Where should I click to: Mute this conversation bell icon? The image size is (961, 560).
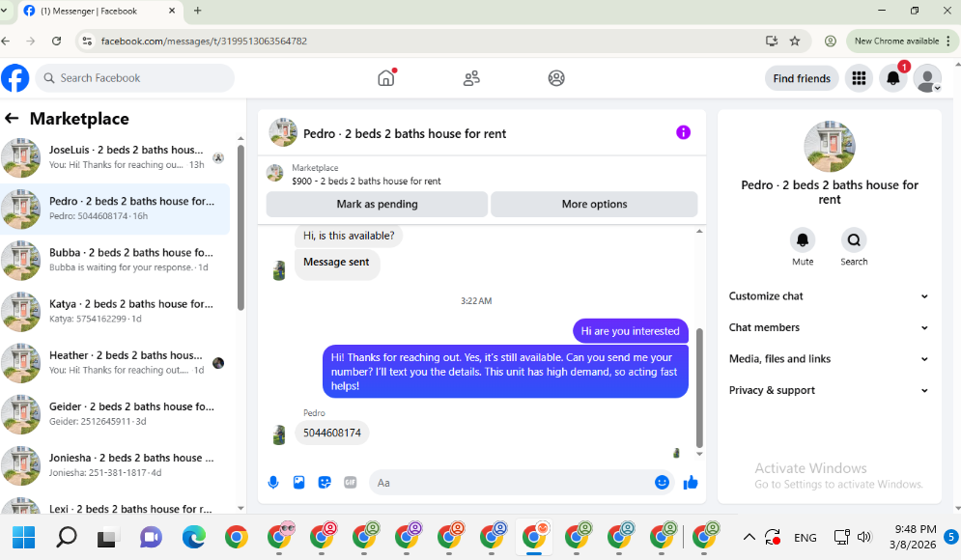(x=803, y=240)
